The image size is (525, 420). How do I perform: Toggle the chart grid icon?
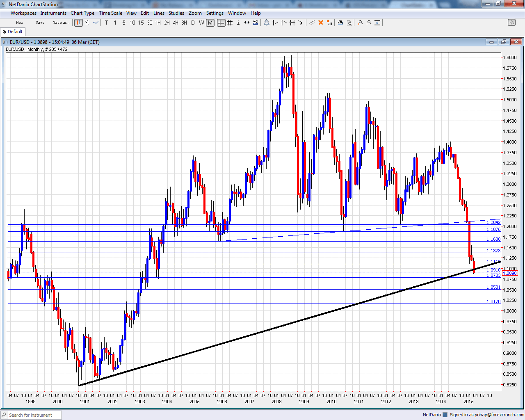(x=230, y=23)
